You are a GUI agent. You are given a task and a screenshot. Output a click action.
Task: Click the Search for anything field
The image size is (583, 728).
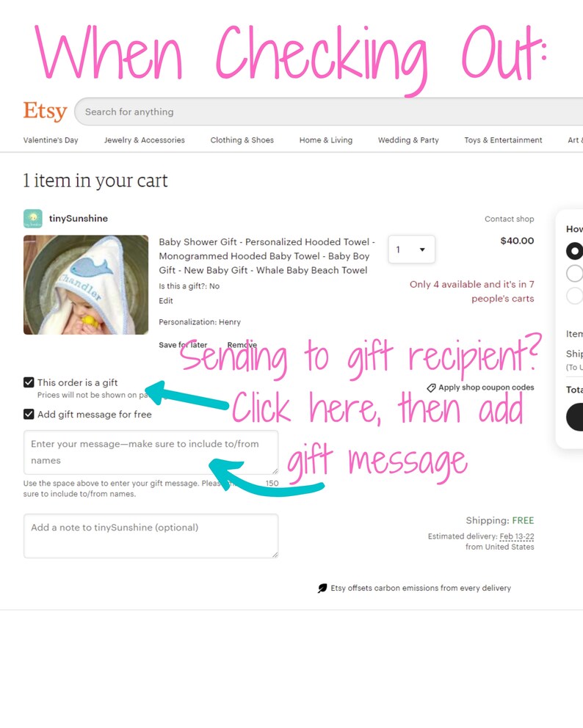coord(329,112)
